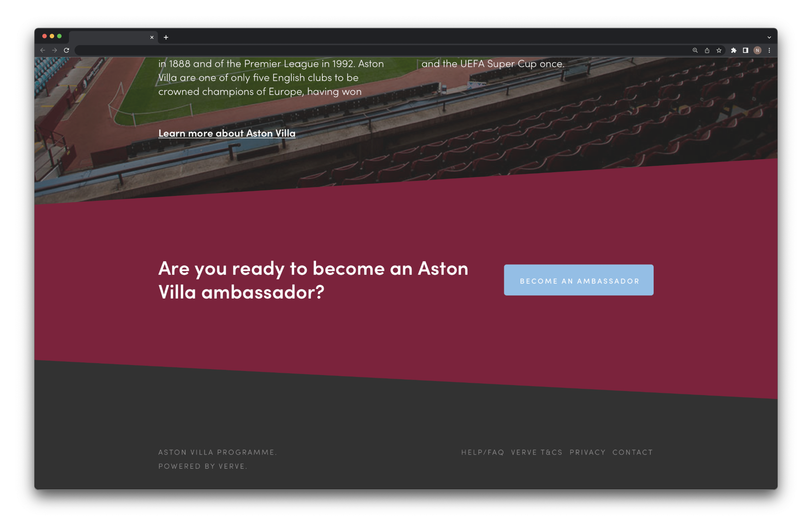Open Learn more about Aston Villa link
The height and width of the screenshot is (531, 812).
pyautogui.click(x=227, y=134)
